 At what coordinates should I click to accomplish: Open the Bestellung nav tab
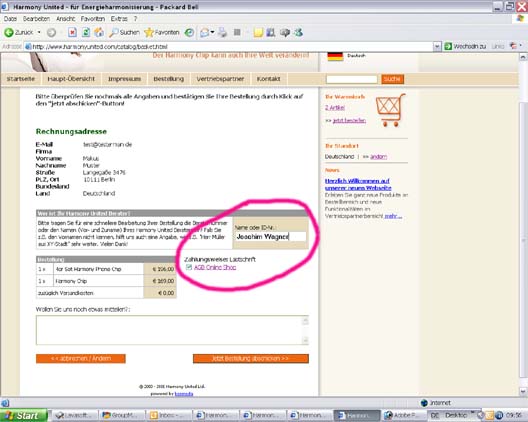(169, 79)
